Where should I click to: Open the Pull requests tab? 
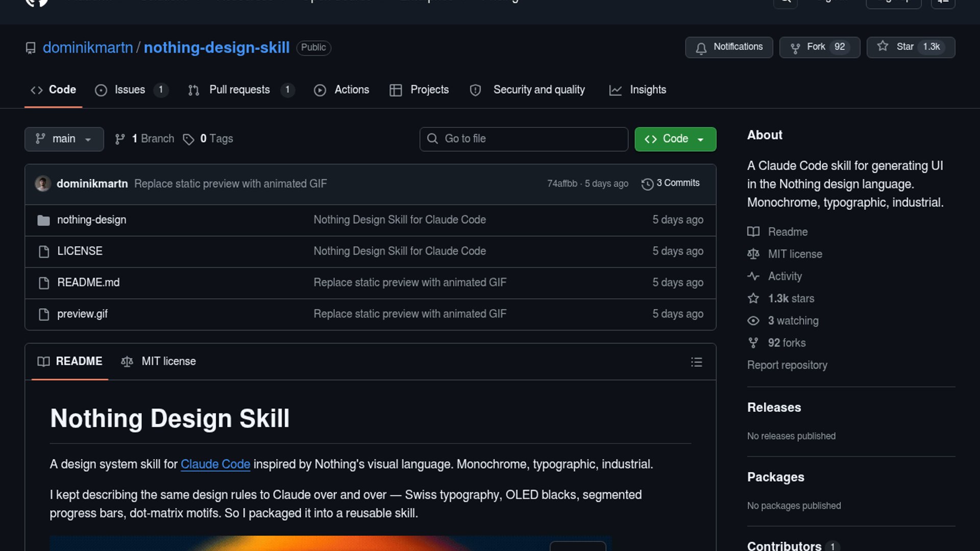(x=239, y=90)
